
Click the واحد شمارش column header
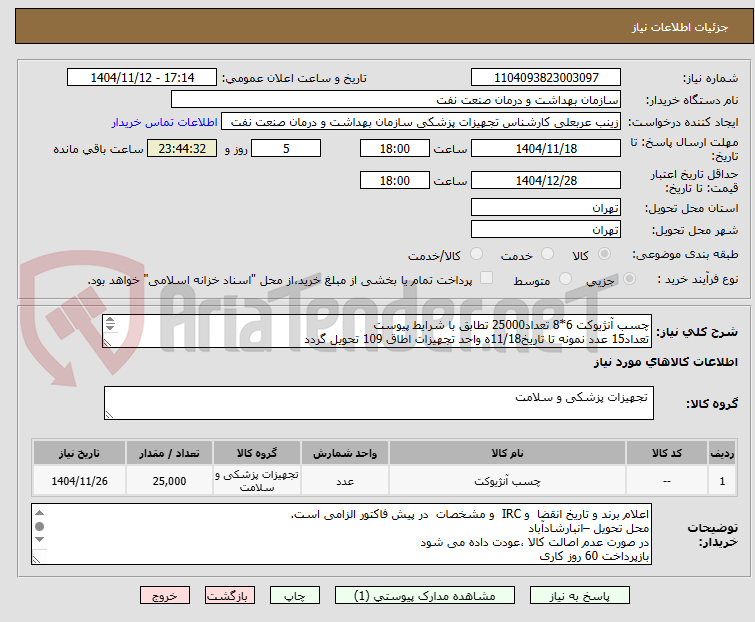[345, 453]
